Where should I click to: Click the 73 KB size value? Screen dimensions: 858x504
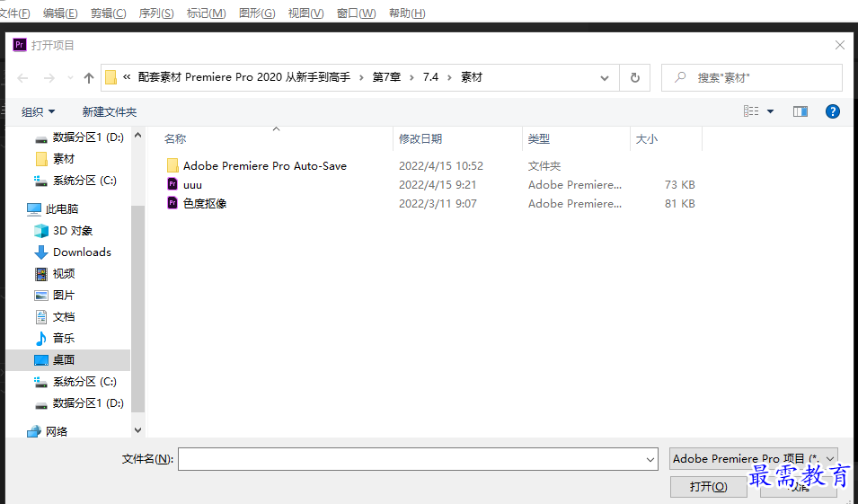coord(679,185)
